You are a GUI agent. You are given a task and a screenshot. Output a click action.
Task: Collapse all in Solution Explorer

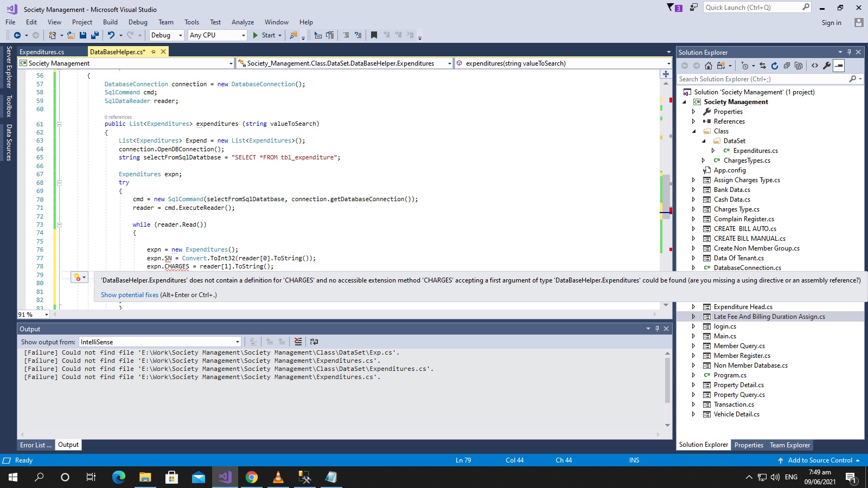pos(787,66)
